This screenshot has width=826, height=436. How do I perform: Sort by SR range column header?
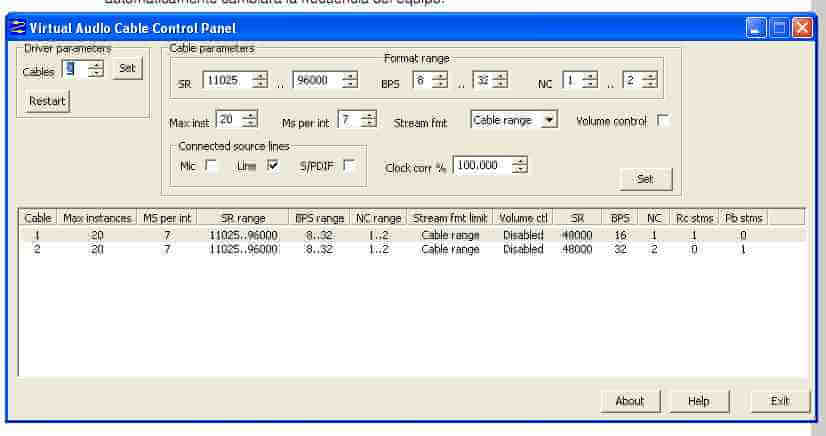pyautogui.click(x=243, y=217)
